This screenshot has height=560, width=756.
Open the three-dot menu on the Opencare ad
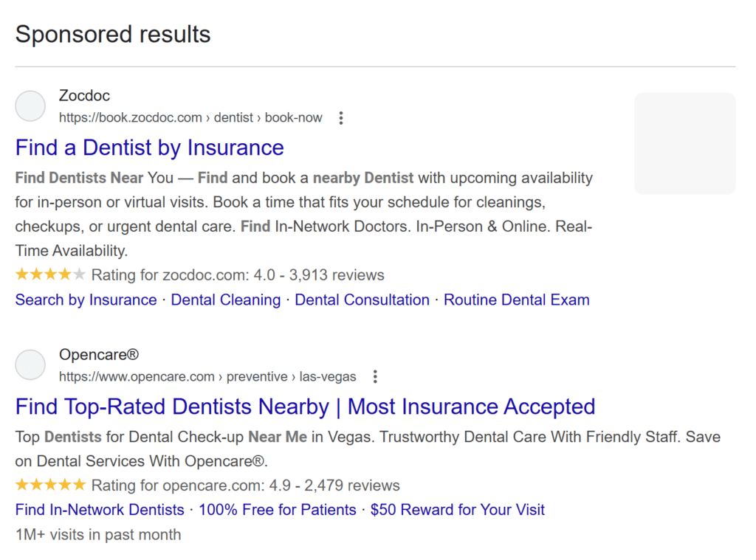[x=375, y=376]
